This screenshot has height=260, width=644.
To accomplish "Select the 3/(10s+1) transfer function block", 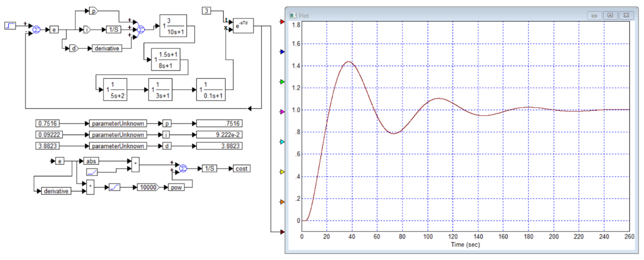I will (173, 26).
